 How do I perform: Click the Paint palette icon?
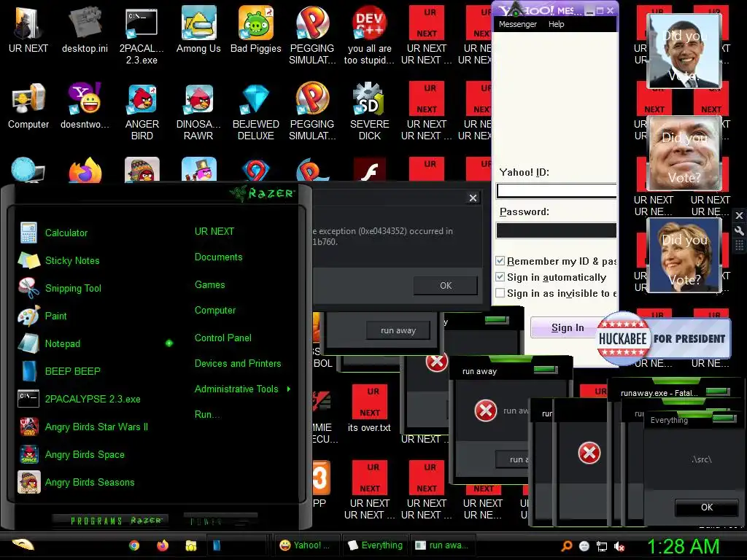point(28,316)
